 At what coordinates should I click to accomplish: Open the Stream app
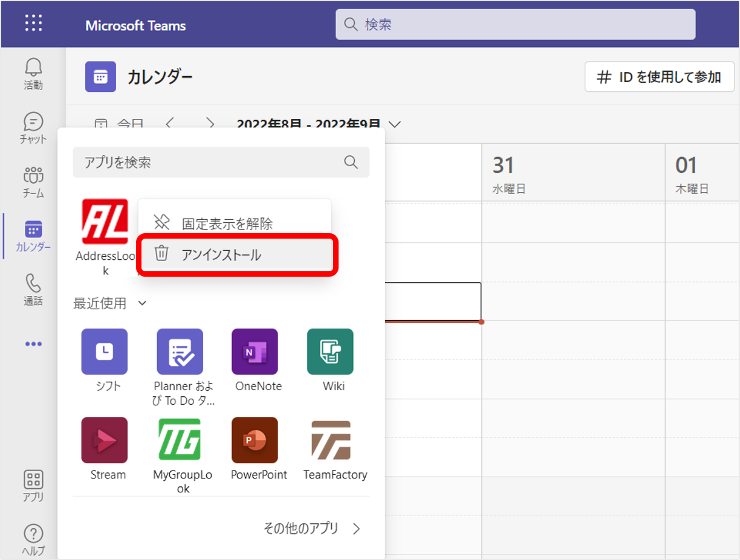[105, 440]
